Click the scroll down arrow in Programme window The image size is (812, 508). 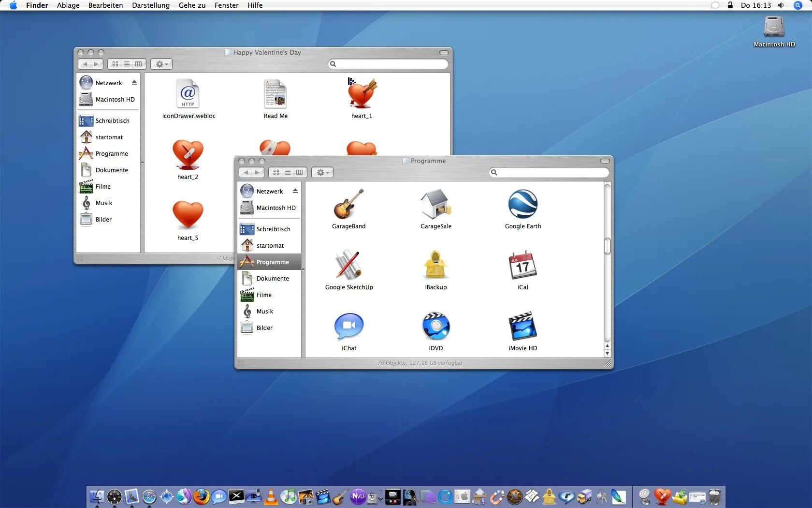point(607,354)
